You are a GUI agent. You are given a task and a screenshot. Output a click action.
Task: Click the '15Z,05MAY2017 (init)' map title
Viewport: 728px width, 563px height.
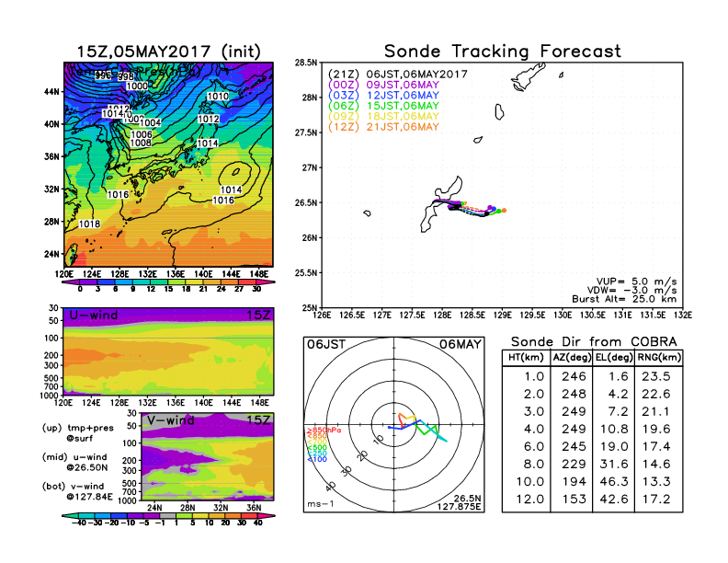tap(168, 52)
